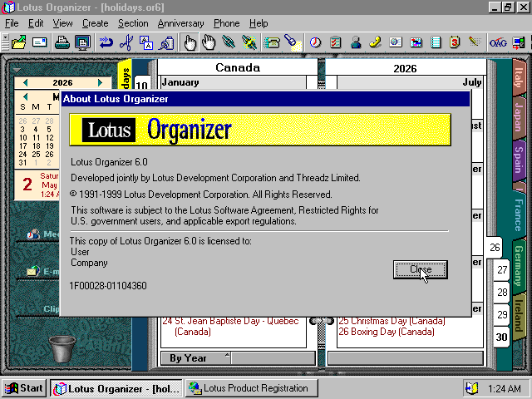Click the trash can in sidebar
This screenshot has width=532, height=399.
click(x=62, y=349)
